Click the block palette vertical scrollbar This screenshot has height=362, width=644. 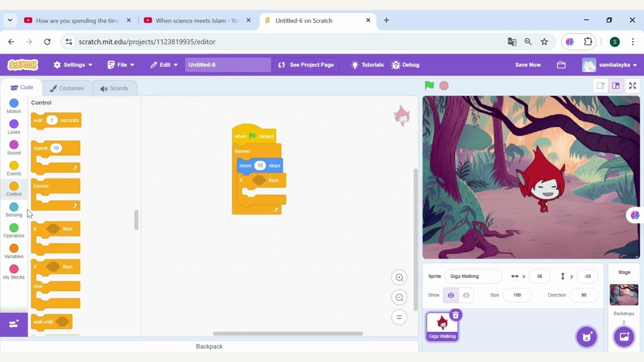136,220
